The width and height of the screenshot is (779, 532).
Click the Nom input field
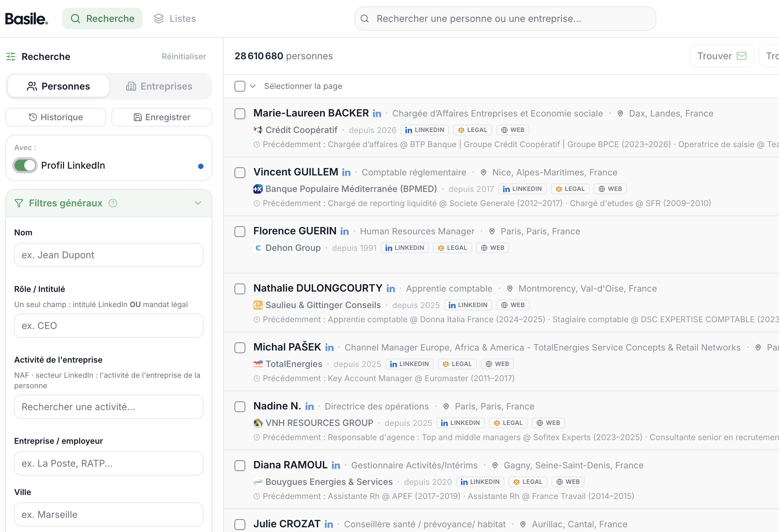109,255
